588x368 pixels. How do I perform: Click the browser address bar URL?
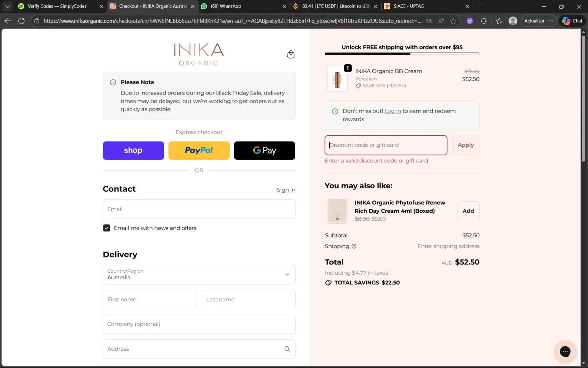[232, 21]
